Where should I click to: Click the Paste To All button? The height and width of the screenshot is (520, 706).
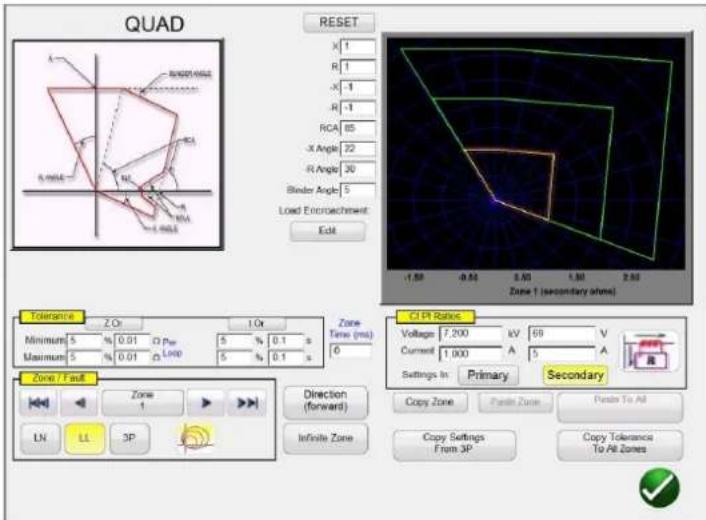620,407
